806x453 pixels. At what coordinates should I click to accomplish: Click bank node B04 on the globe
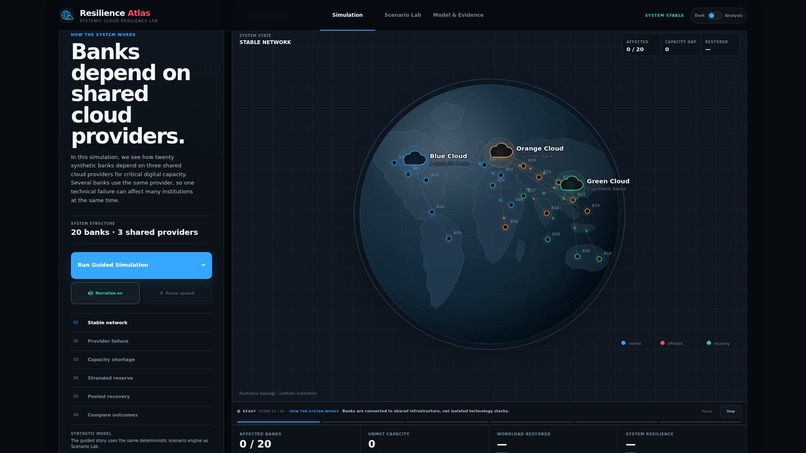pos(432,212)
